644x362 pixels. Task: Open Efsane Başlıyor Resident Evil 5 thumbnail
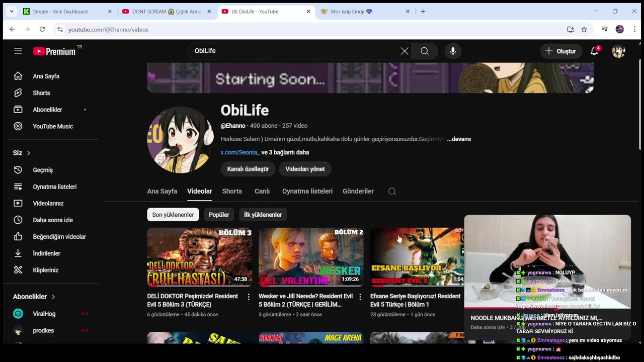tap(417, 257)
